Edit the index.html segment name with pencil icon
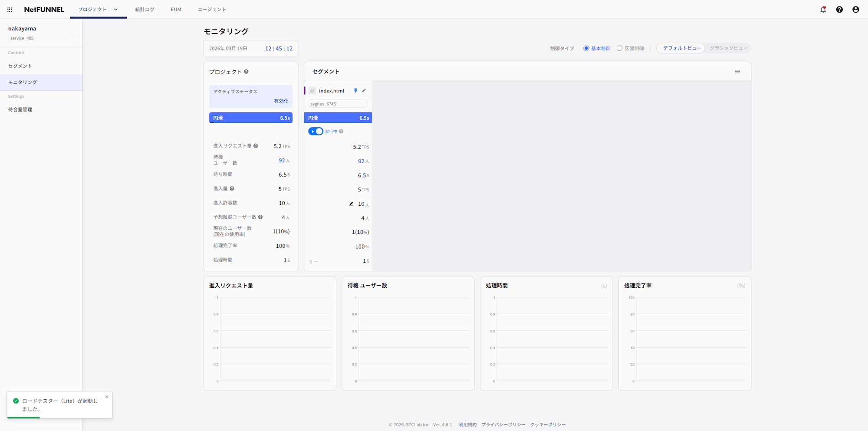The width and height of the screenshot is (868, 431). pos(364,90)
